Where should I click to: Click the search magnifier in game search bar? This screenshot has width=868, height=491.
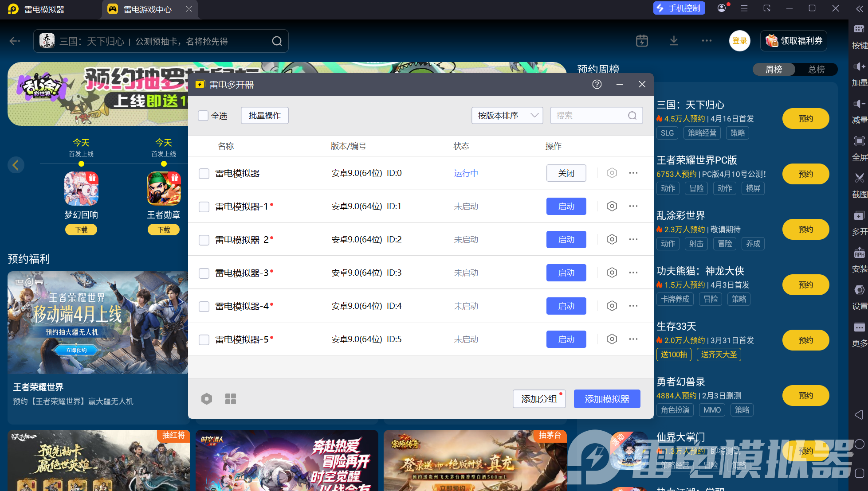coord(277,41)
